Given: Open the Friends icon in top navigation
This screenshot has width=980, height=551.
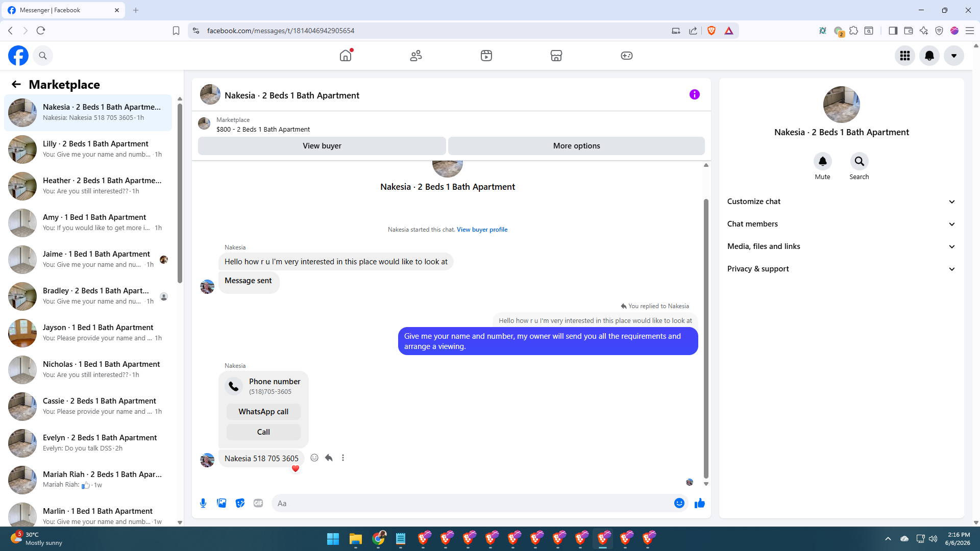Looking at the screenshot, I should tap(416, 56).
